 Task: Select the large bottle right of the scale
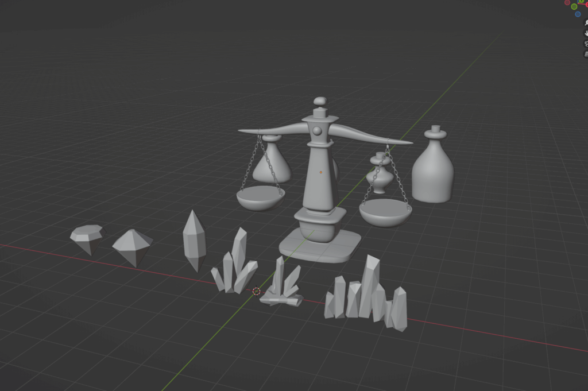432,172
